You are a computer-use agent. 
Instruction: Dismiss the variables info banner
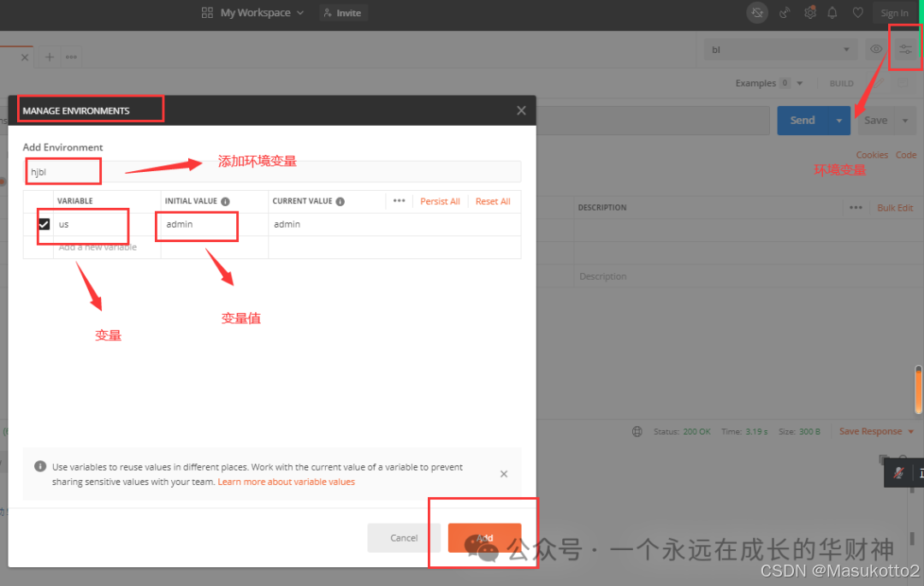[504, 474]
